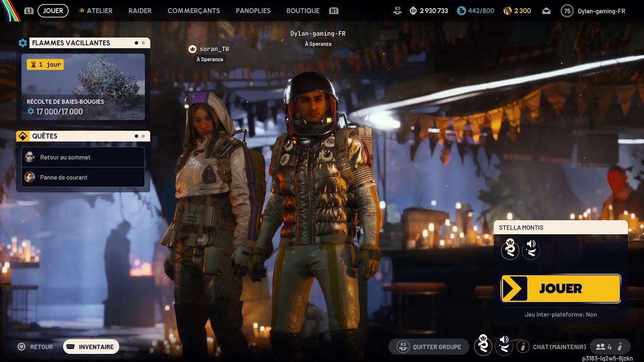The height and width of the screenshot is (362, 644).
Task: Open the mailbox envelope icon
Action: pos(546,11)
